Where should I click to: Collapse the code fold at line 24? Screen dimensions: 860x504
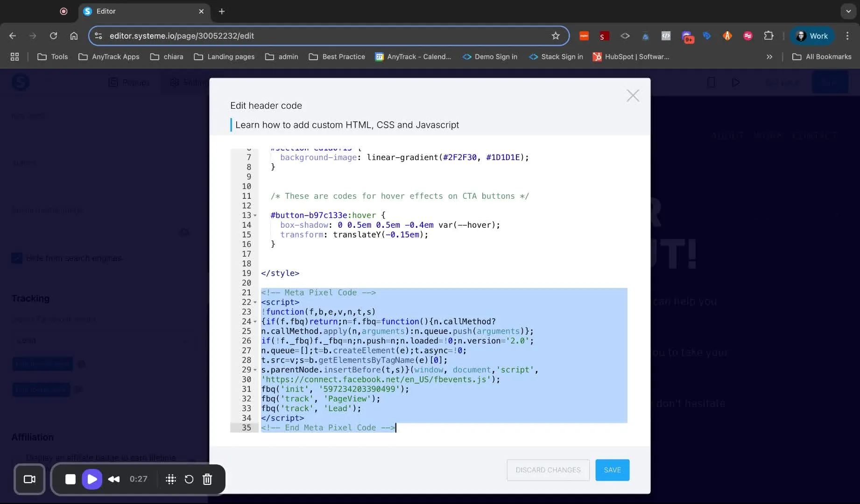point(255,322)
